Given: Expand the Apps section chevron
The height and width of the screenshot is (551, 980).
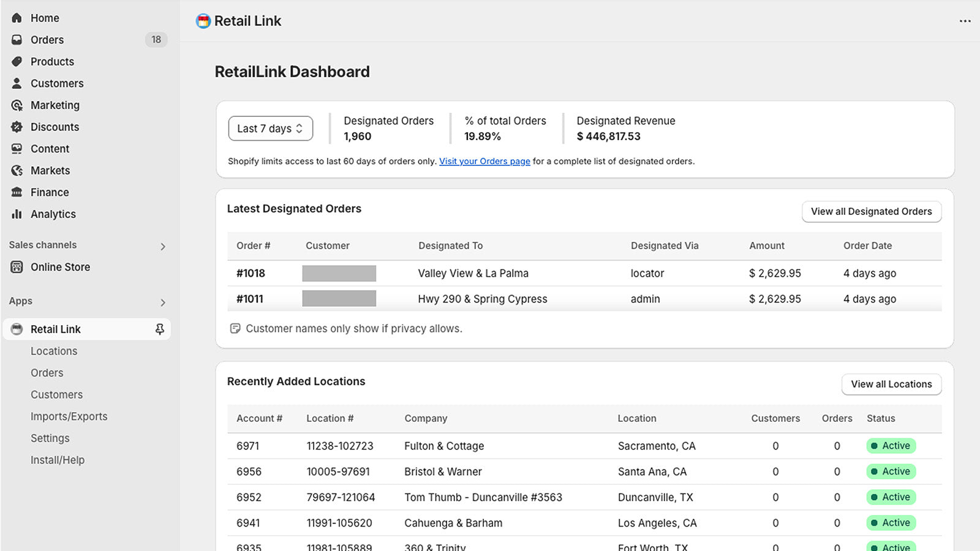Looking at the screenshot, I should pyautogui.click(x=162, y=302).
